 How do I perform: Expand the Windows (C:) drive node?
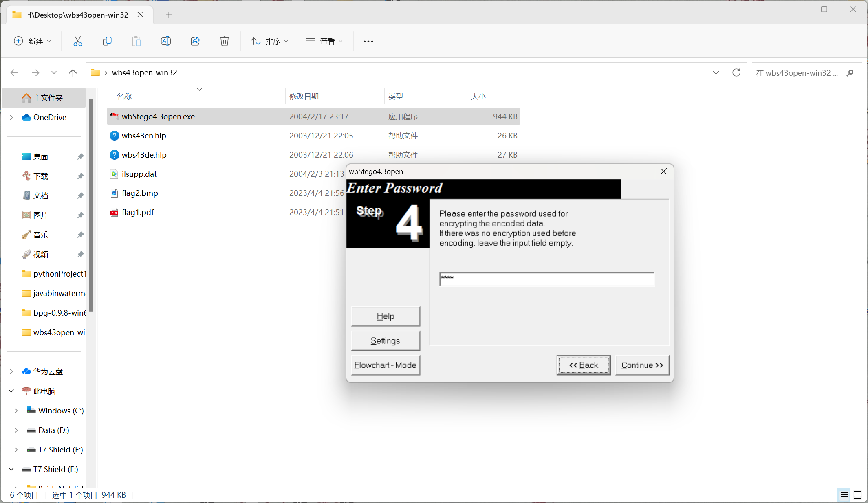pos(16,411)
